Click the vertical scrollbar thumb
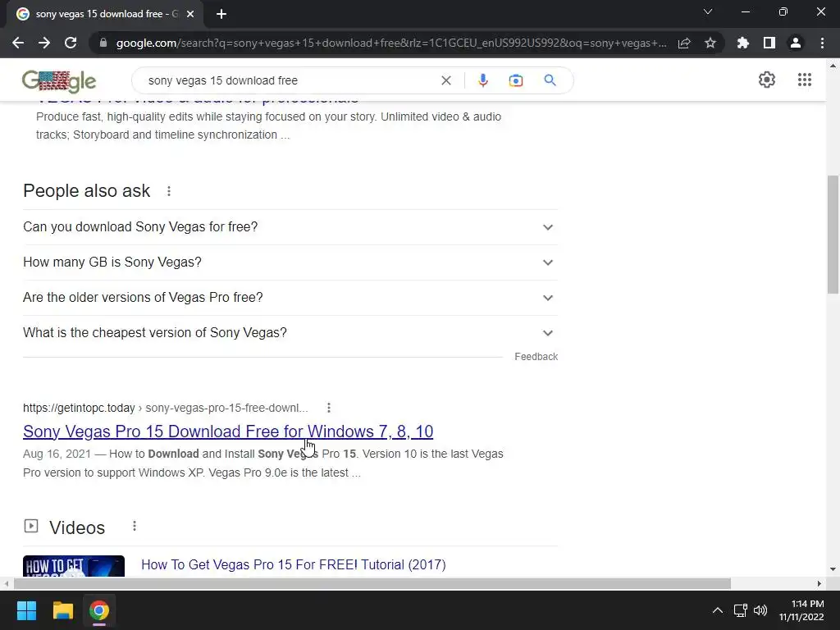This screenshot has width=840, height=630. [833, 234]
